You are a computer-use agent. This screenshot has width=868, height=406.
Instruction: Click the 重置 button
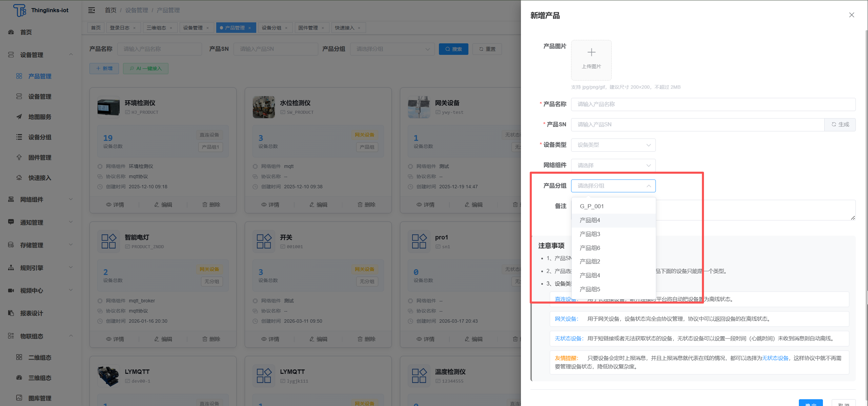point(487,49)
